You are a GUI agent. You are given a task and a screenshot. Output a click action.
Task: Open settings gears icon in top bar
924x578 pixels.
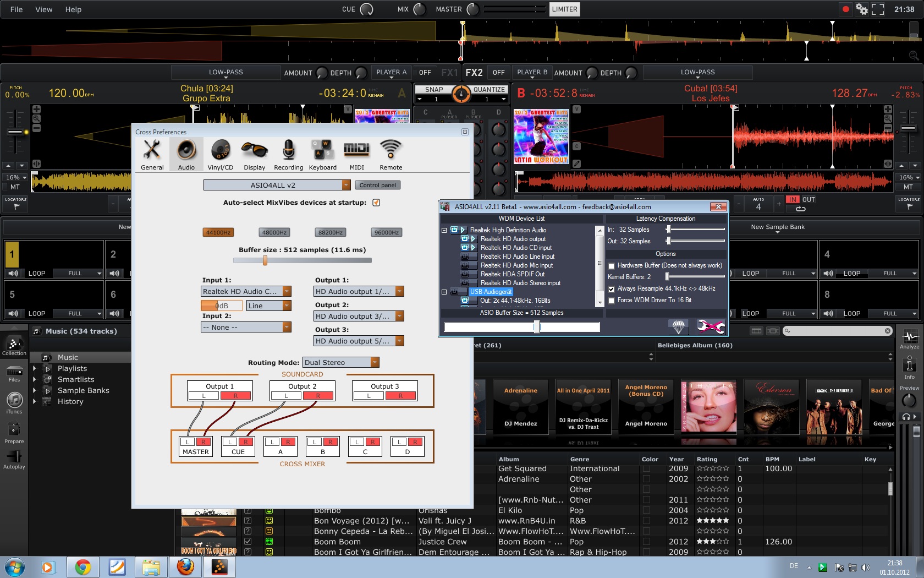[862, 9]
